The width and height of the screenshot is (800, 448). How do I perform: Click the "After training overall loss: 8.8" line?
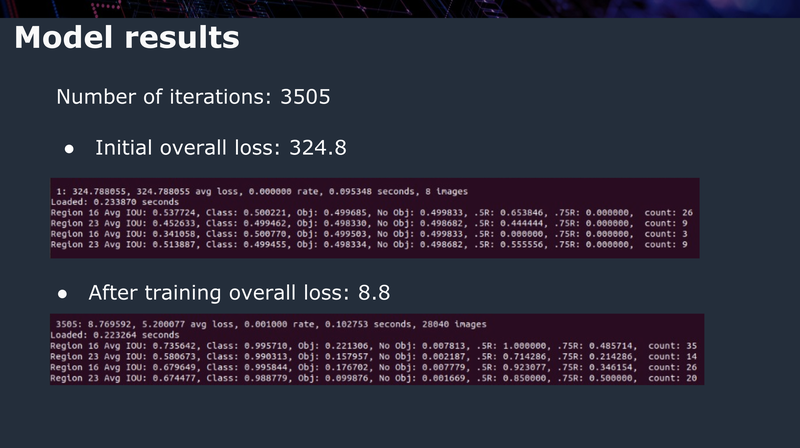coord(238,293)
